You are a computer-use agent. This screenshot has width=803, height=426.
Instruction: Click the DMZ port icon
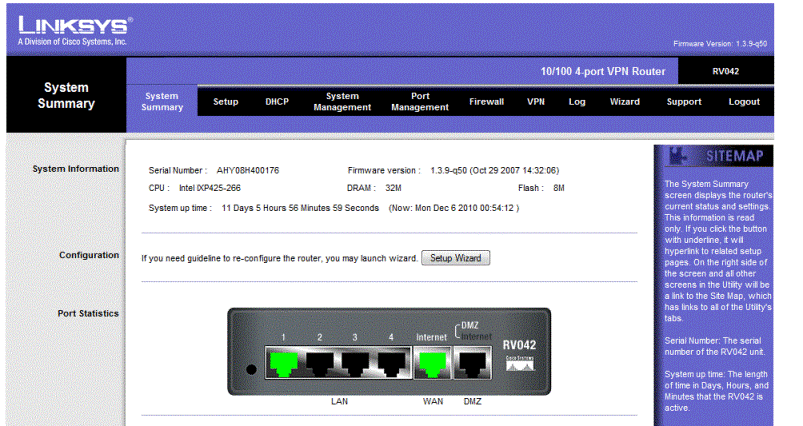473,363
